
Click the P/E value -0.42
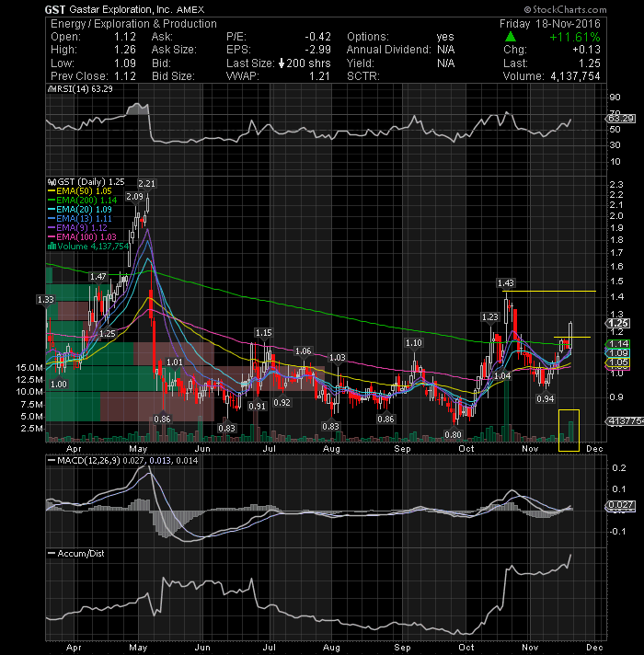tap(317, 37)
